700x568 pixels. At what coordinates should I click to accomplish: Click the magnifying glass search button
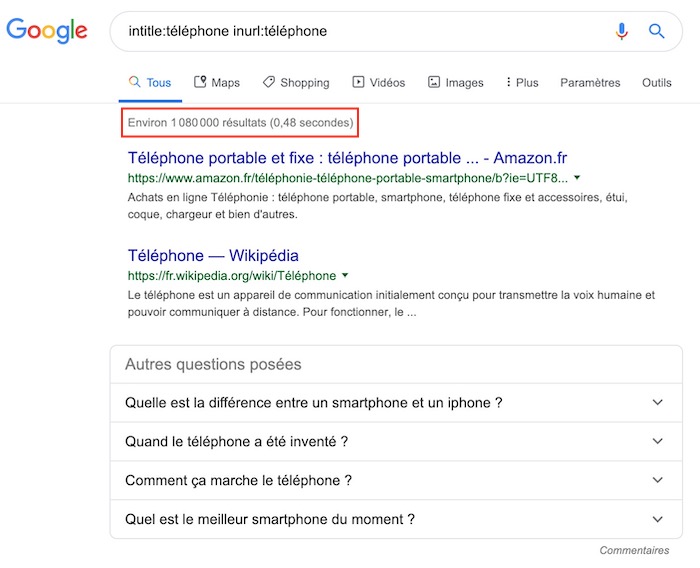click(657, 31)
